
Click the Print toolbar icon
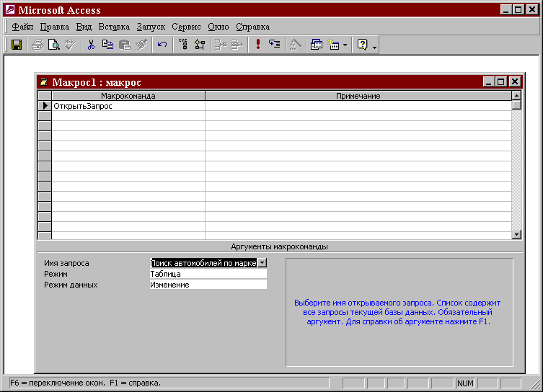coord(37,45)
